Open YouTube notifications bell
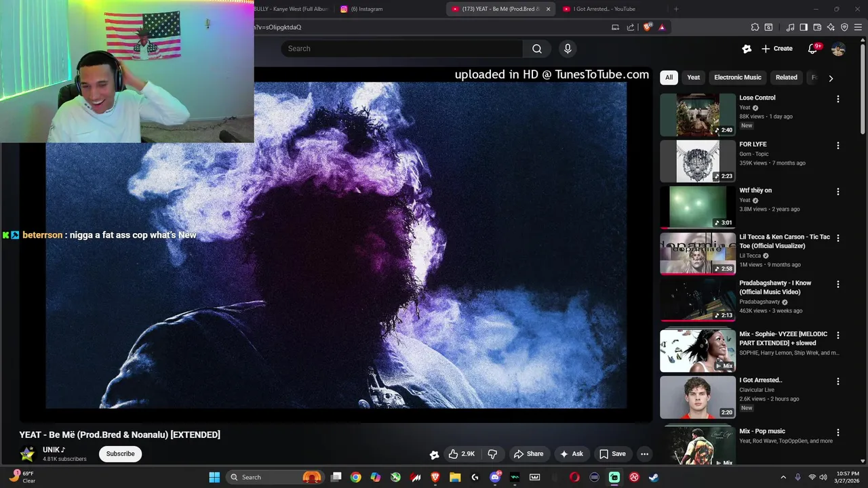The width and height of the screenshot is (868, 488). 812,49
